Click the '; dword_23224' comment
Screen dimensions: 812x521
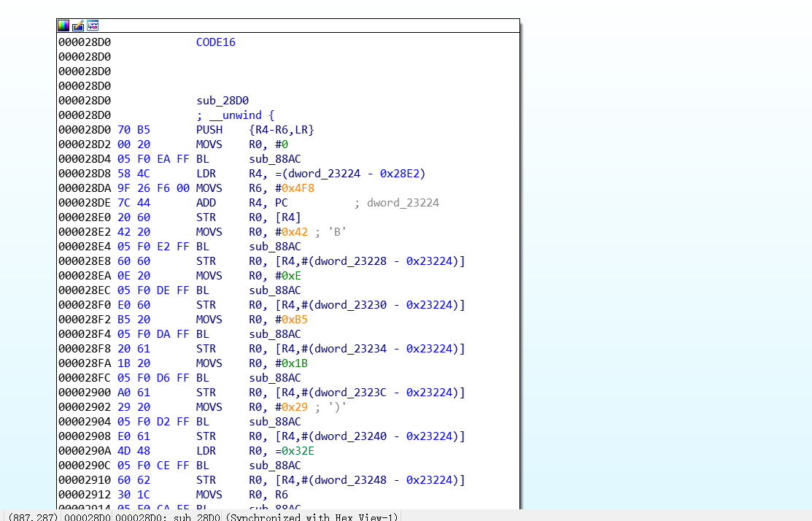(x=397, y=203)
